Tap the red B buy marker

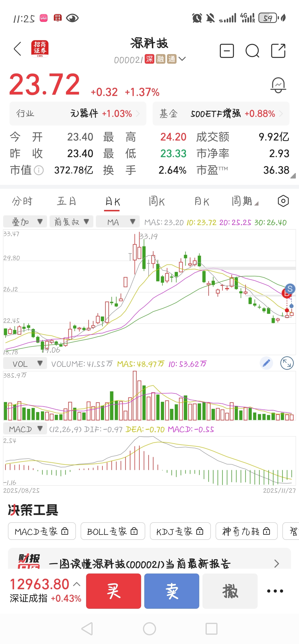coord(286,294)
